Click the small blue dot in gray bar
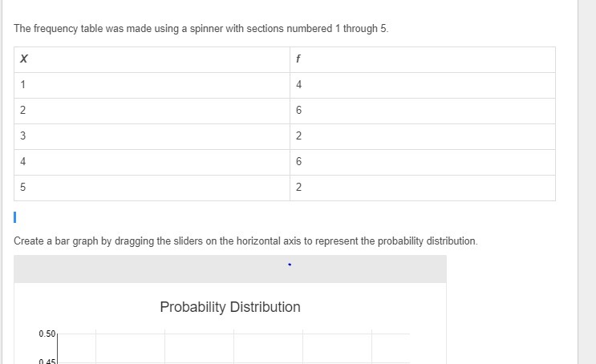596x364 pixels. point(290,265)
